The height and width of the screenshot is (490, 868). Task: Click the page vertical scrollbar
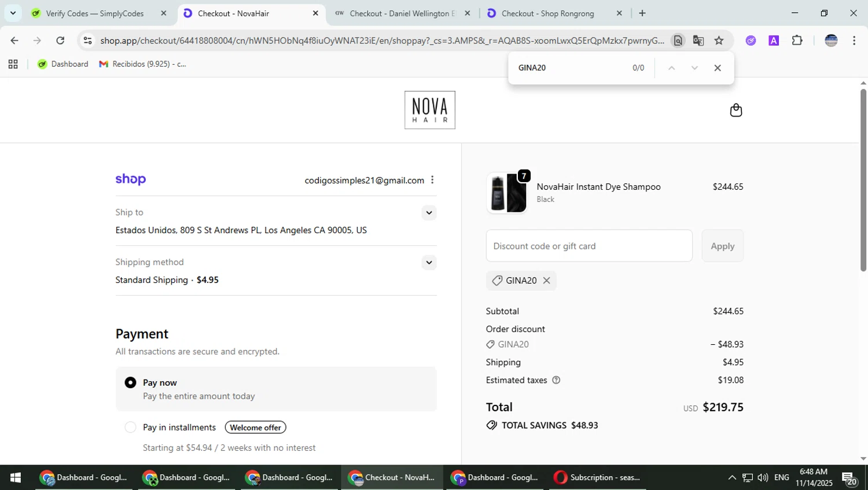coord(863,180)
